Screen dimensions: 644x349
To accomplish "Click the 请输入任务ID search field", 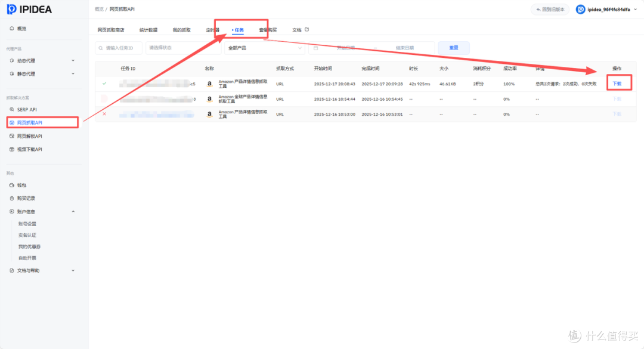I will pos(119,48).
